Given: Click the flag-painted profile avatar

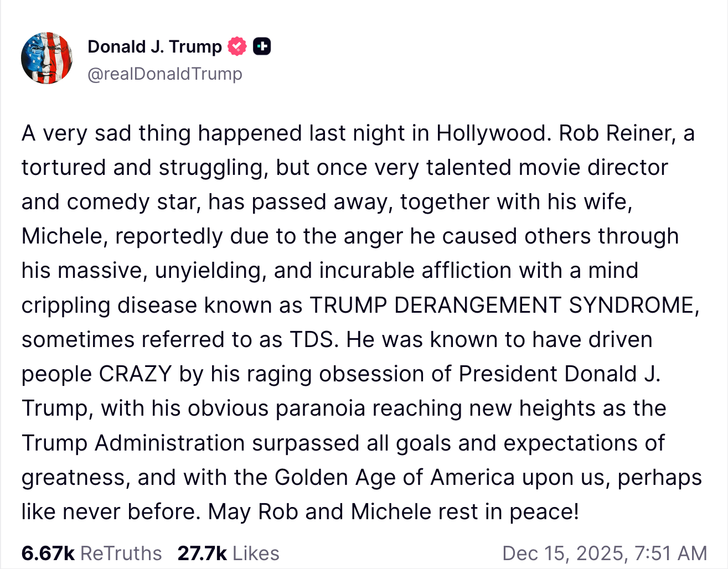Looking at the screenshot, I should 47,58.
